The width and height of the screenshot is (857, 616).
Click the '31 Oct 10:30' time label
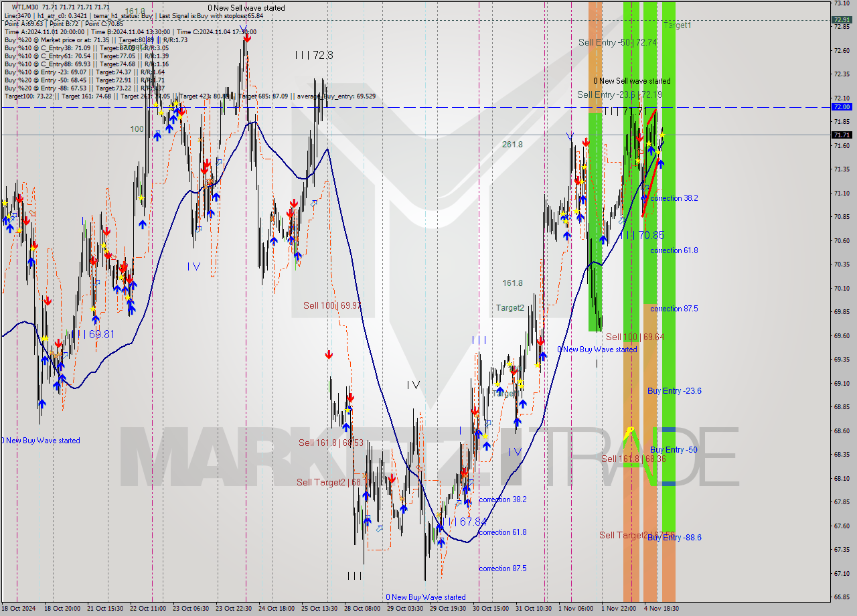[533, 609]
